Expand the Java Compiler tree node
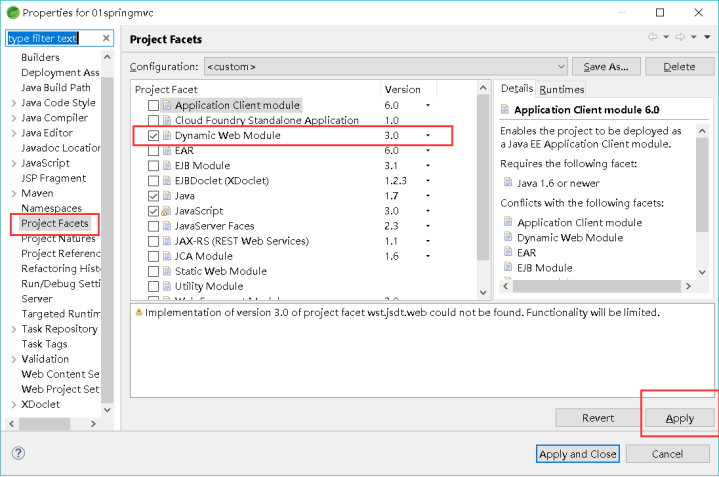This screenshot has width=719, height=477. [x=13, y=118]
